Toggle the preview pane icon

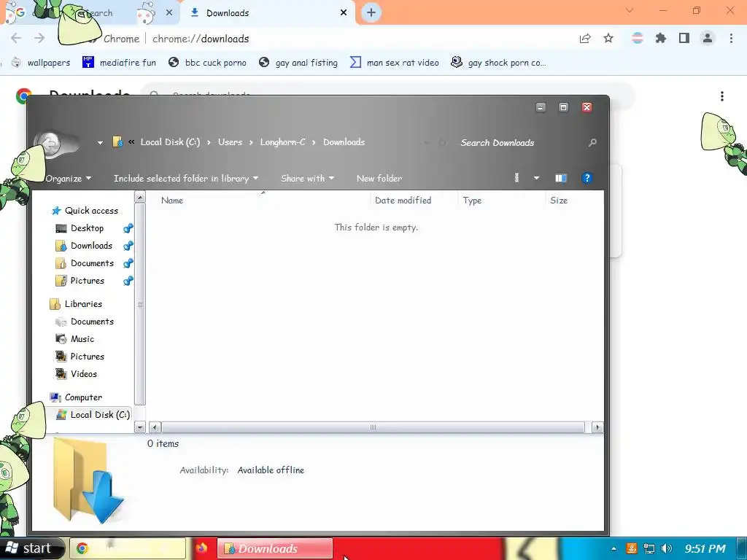tap(561, 178)
